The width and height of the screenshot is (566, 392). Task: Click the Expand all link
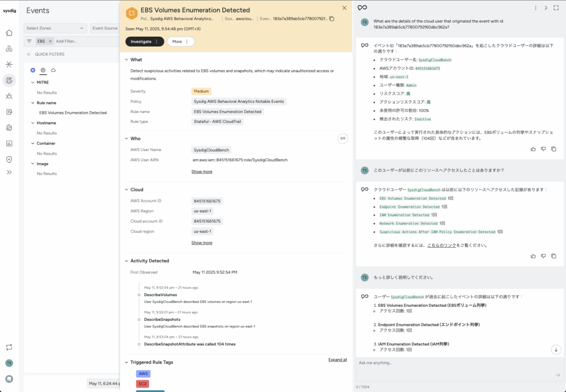[x=338, y=360]
